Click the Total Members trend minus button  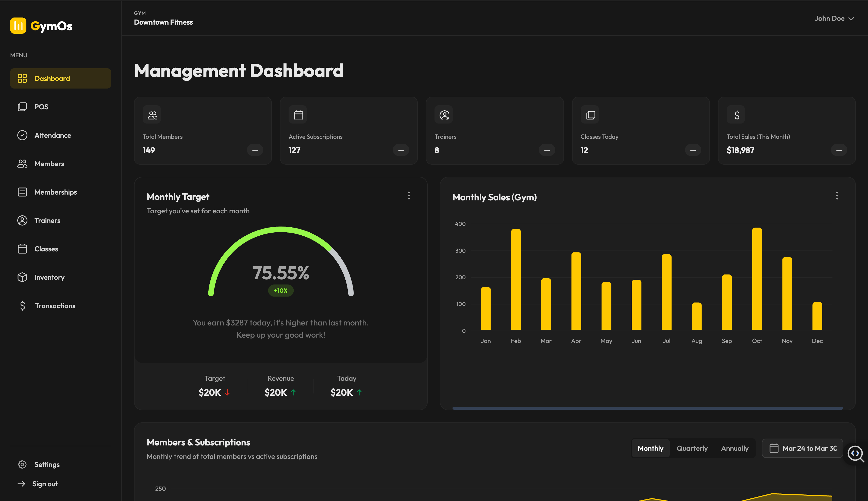tap(255, 150)
